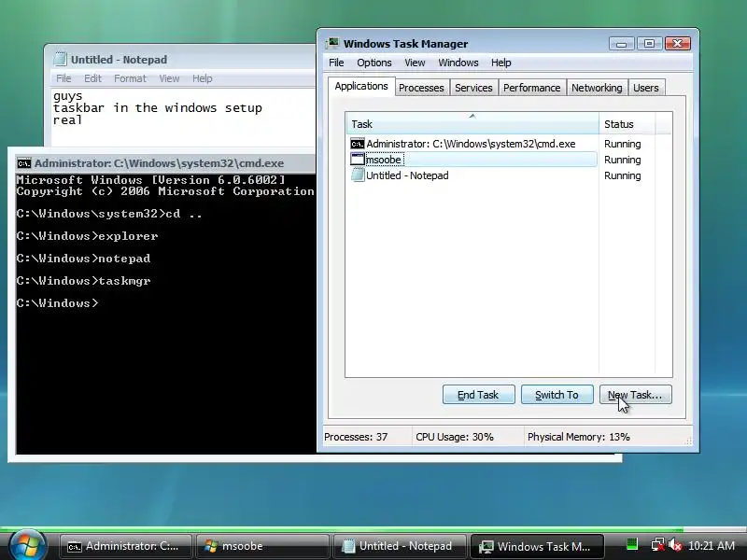Open Notepad's Help menu
Screen dimensions: 747x560
click(202, 78)
